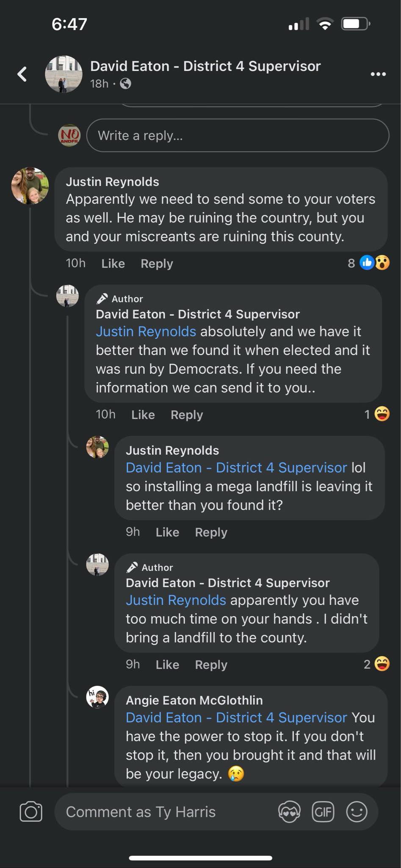Reply to David's 'too much time' comment
Viewport: 401px width, 868px height.
[x=211, y=665]
